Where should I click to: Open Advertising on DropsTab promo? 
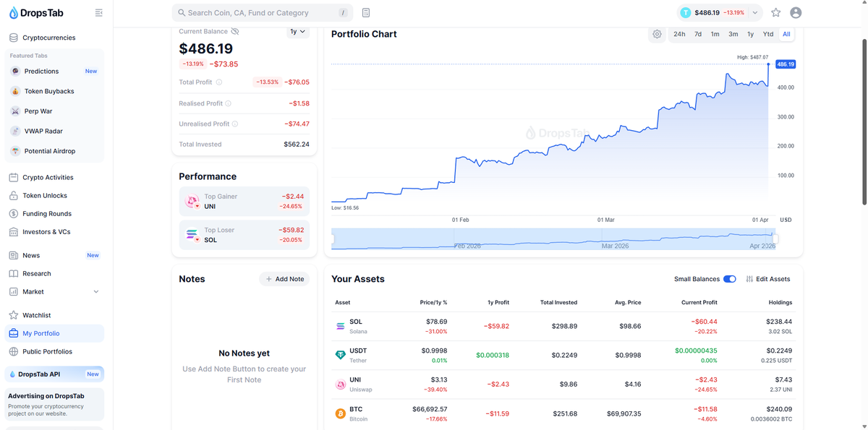click(x=54, y=405)
